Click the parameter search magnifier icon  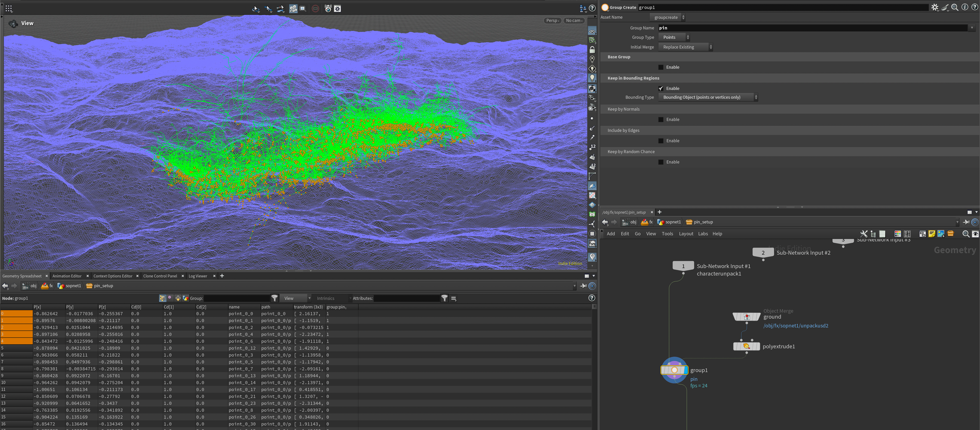[x=955, y=7]
